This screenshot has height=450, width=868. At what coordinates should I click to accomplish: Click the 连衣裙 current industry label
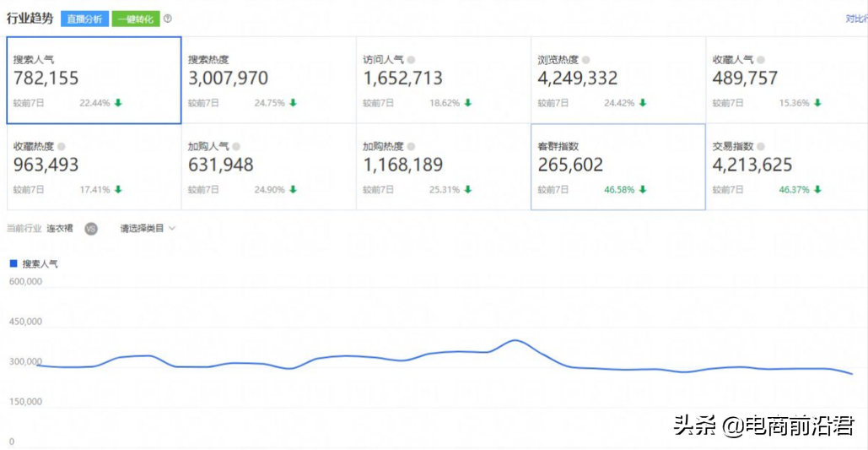[x=60, y=228]
